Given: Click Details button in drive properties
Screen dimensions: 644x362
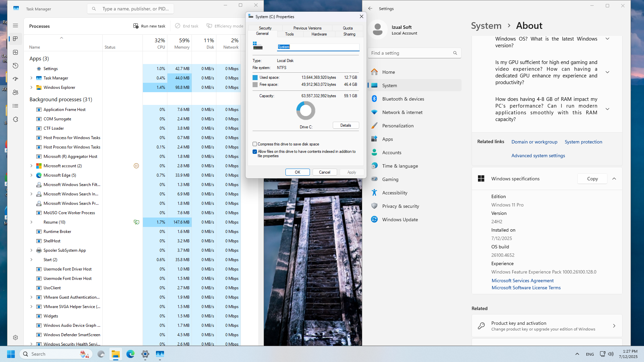Looking at the screenshot, I should tap(346, 125).
